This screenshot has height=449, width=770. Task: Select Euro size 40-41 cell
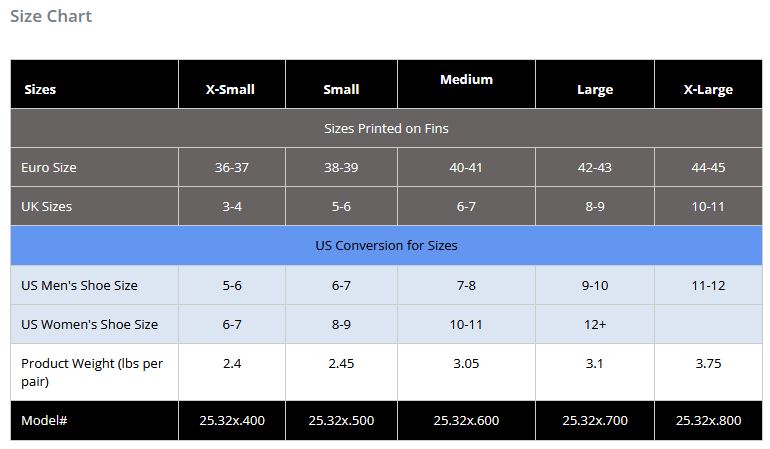(466, 168)
